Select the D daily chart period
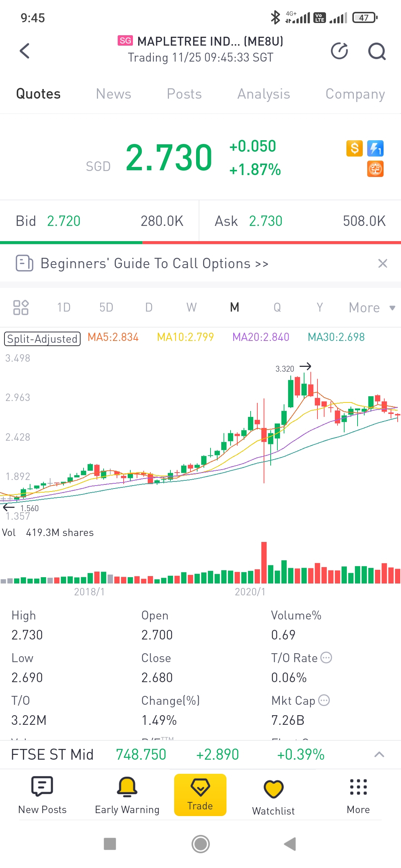This screenshot has height=868, width=401. pyautogui.click(x=149, y=308)
